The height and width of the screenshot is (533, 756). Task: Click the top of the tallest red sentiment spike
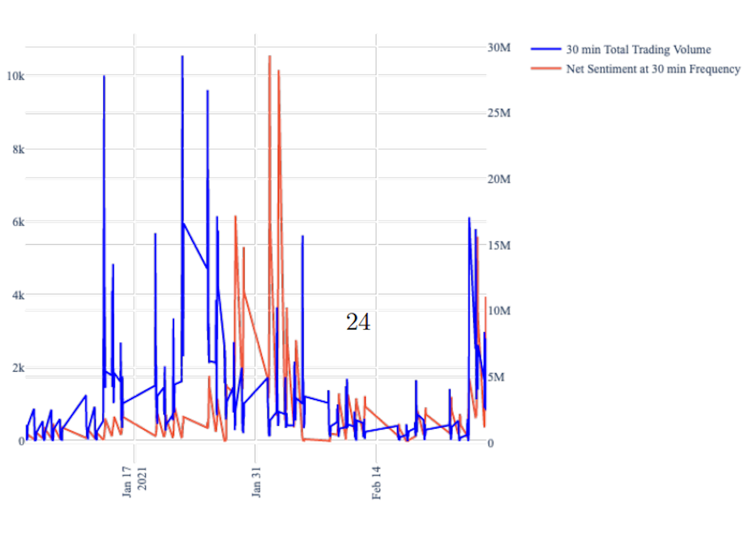tap(270, 57)
